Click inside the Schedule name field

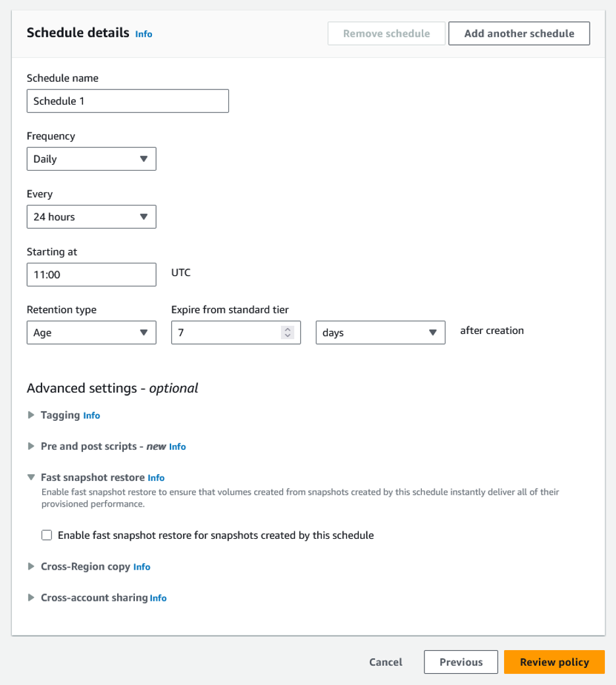127,101
